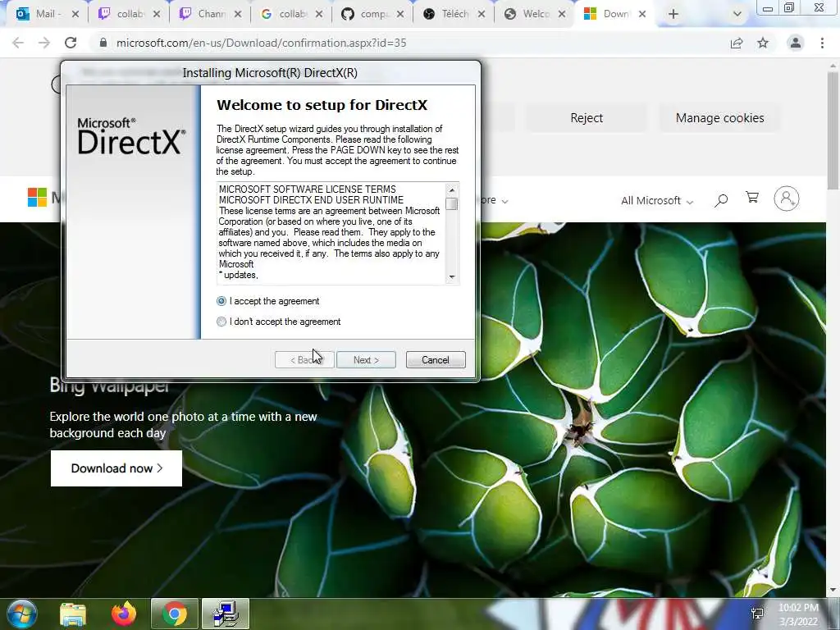
Task: Click the browser forward arrow
Action: (44, 43)
